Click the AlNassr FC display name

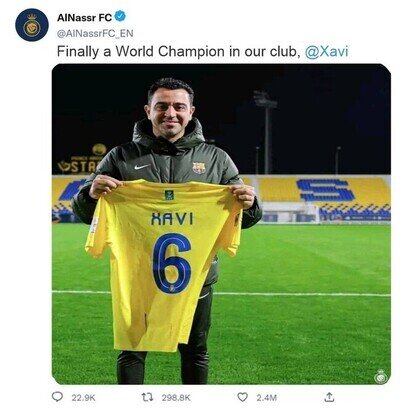84,17
